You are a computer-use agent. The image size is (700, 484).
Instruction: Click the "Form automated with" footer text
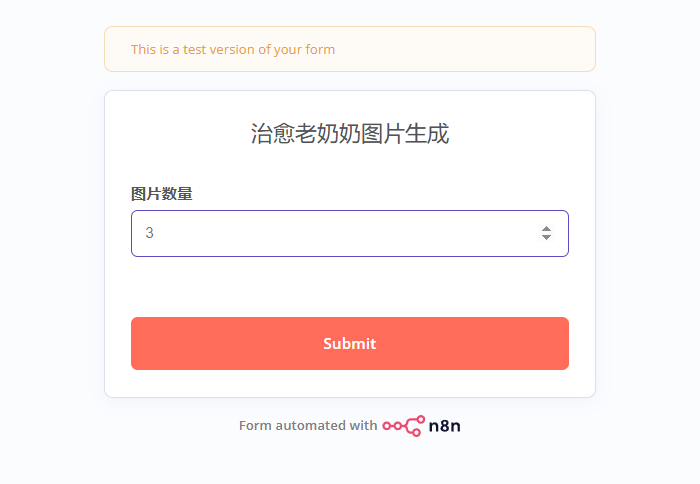click(307, 425)
